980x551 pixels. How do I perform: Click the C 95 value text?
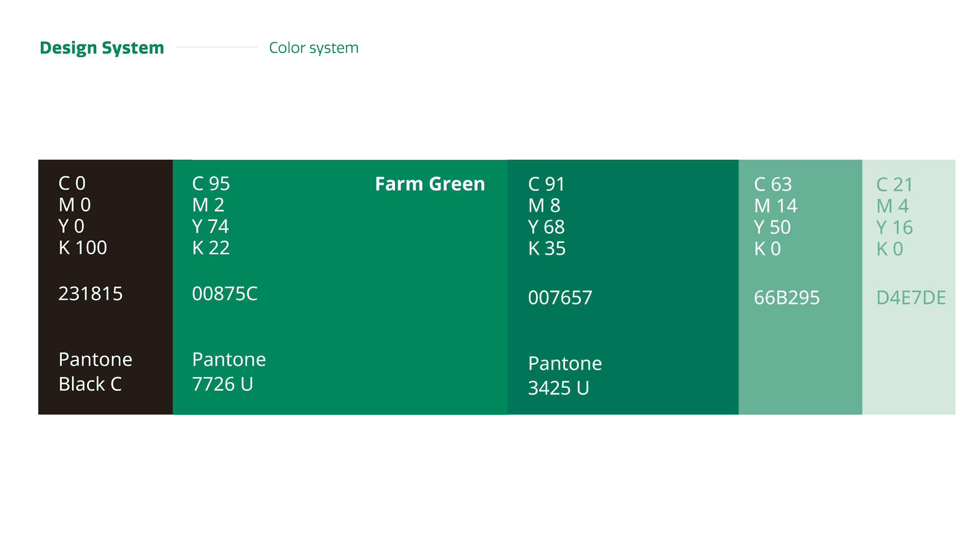coord(211,184)
